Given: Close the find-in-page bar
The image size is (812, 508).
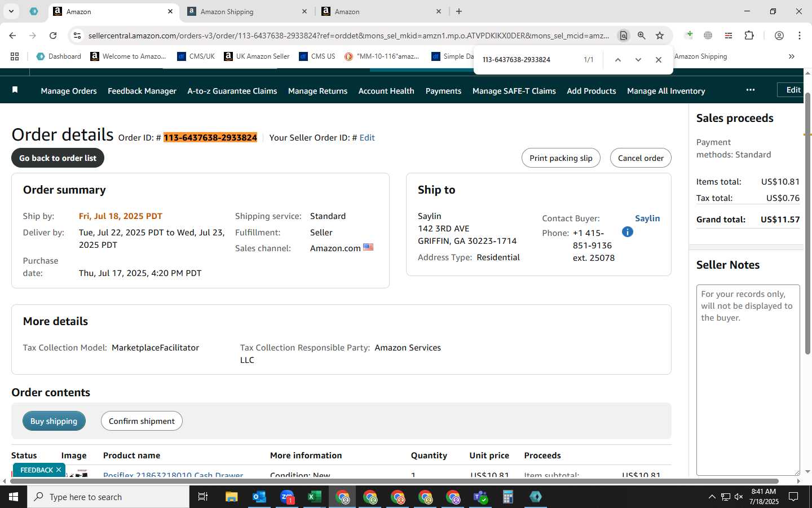Looking at the screenshot, I should coord(659,60).
